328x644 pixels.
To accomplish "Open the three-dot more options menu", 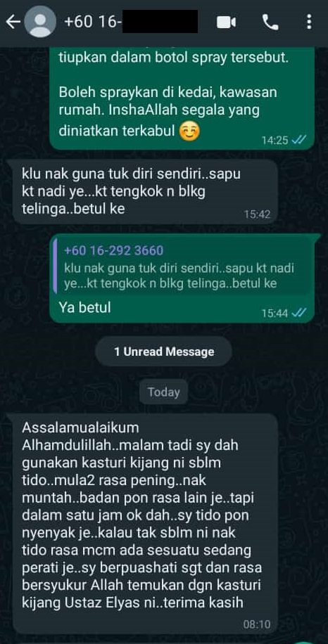I will pyautogui.click(x=309, y=22).
